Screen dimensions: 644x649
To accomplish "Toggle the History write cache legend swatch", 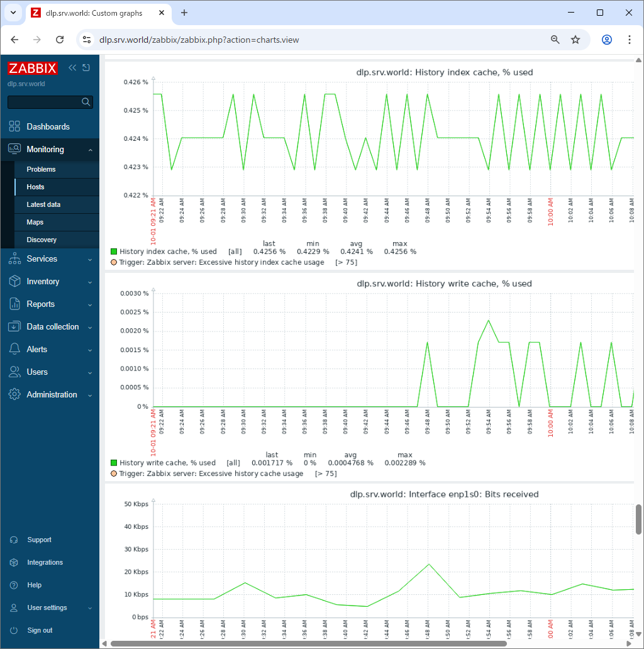I will [x=114, y=462].
